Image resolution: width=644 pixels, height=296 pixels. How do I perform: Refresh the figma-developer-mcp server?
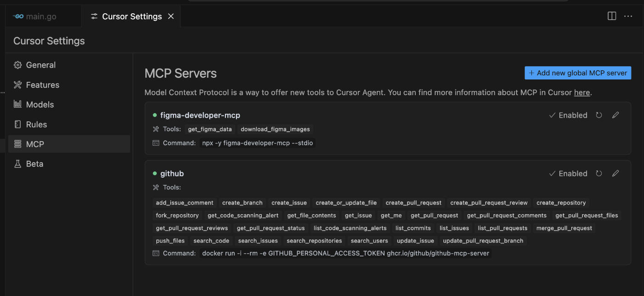pos(599,115)
